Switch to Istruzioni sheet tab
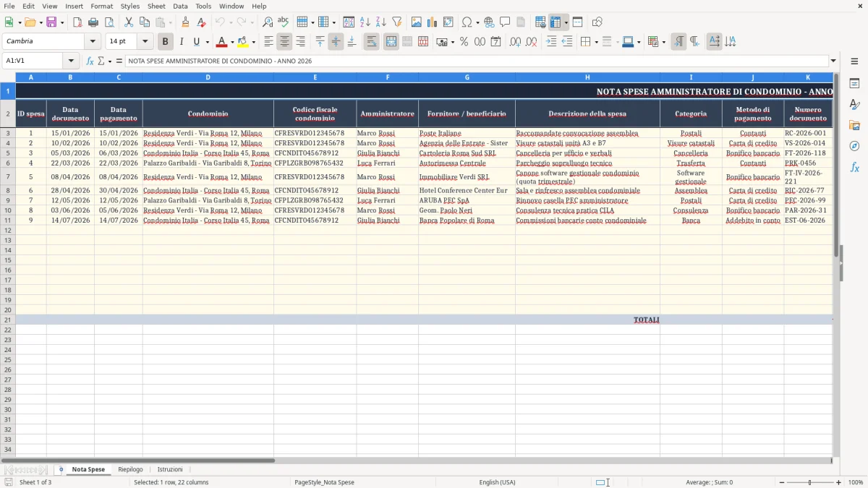Image resolution: width=868 pixels, height=488 pixels. 170,469
